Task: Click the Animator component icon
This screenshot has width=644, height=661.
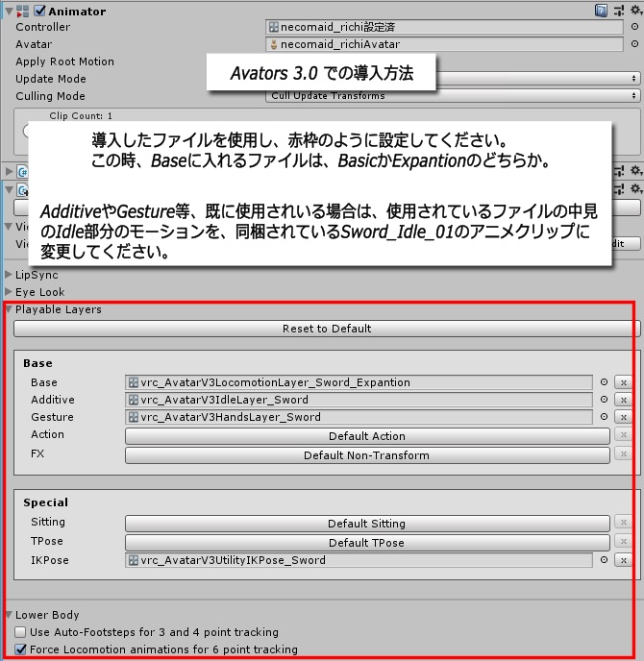Action: (23, 11)
